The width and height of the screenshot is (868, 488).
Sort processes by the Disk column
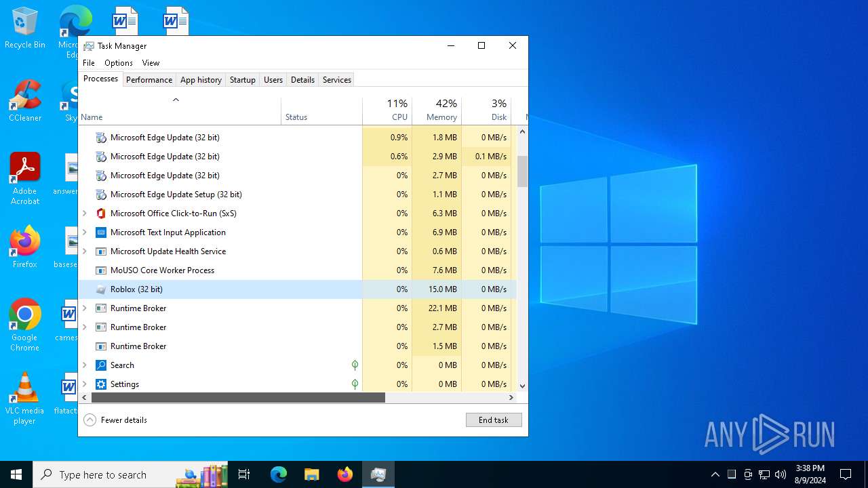[486, 111]
